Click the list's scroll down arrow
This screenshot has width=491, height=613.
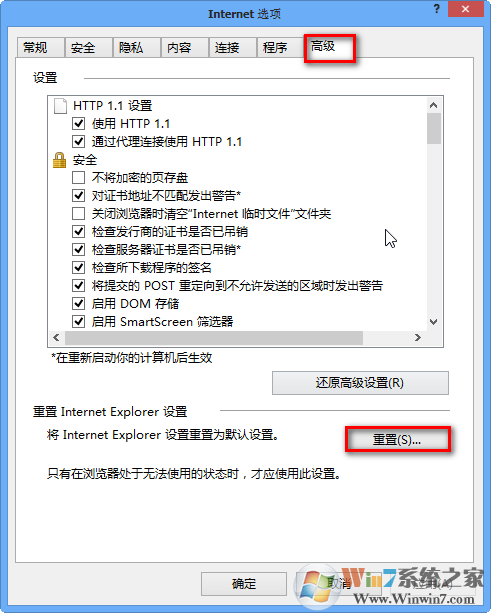tap(433, 322)
